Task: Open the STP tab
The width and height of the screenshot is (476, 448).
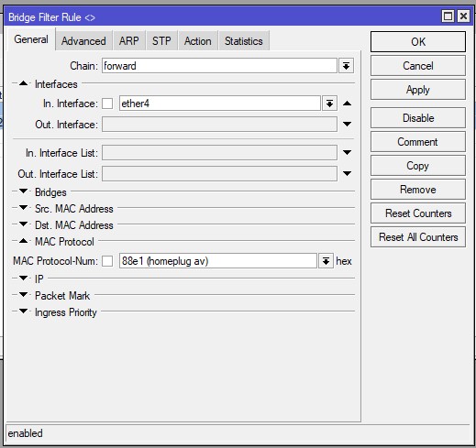Action: pyautogui.click(x=161, y=40)
